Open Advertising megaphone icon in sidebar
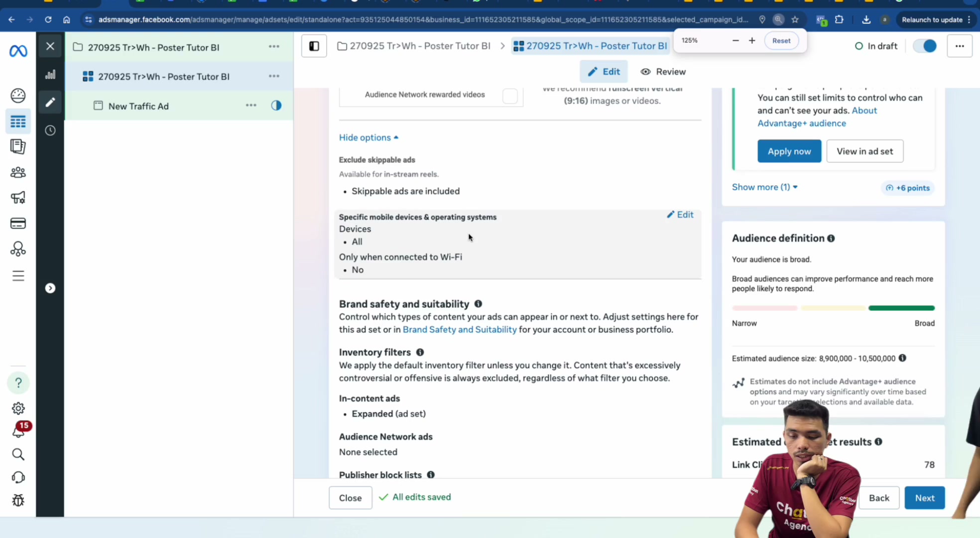The height and width of the screenshot is (538, 980). coord(18,198)
